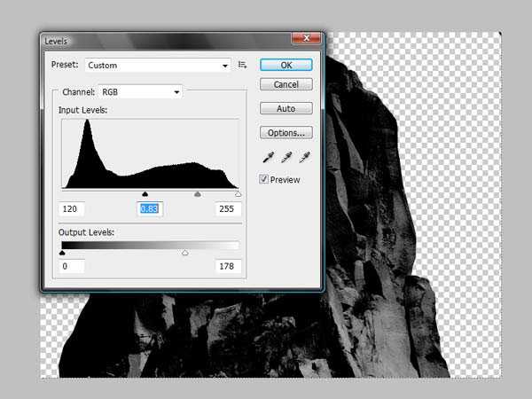Click the OK button
Image resolution: width=532 pixels, height=399 pixels.
click(x=286, y=65)
